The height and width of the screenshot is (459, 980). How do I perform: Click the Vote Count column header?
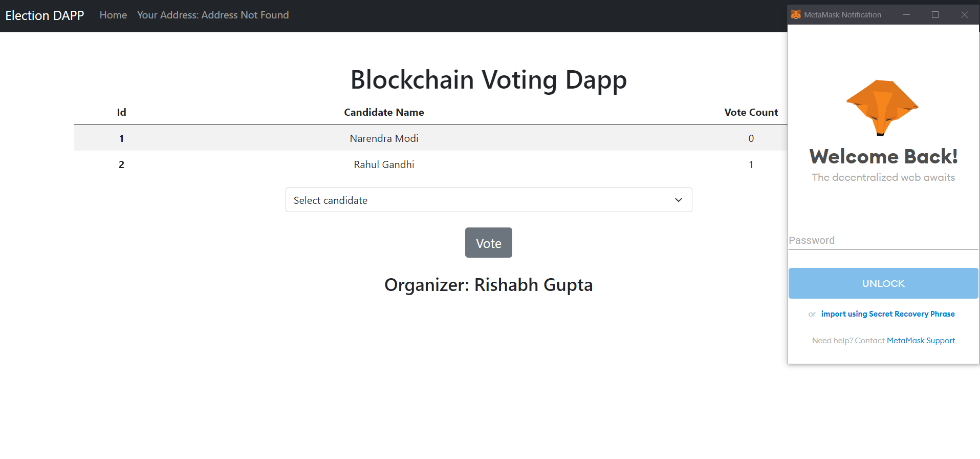click(751, 112)
